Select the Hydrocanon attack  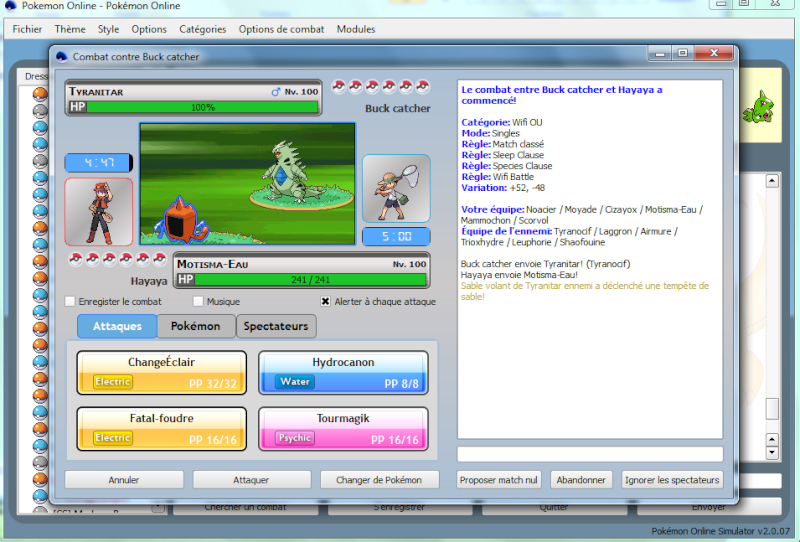pos(343,373)
